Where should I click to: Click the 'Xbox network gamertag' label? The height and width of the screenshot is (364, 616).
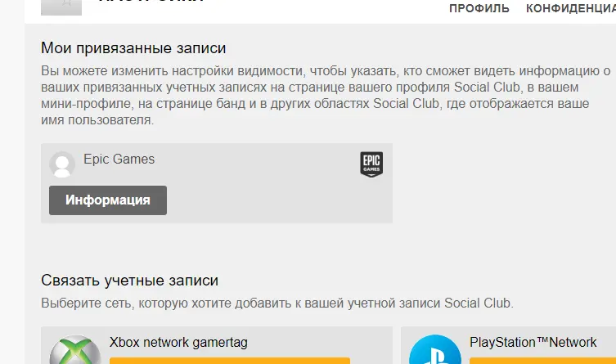point(178,342)
